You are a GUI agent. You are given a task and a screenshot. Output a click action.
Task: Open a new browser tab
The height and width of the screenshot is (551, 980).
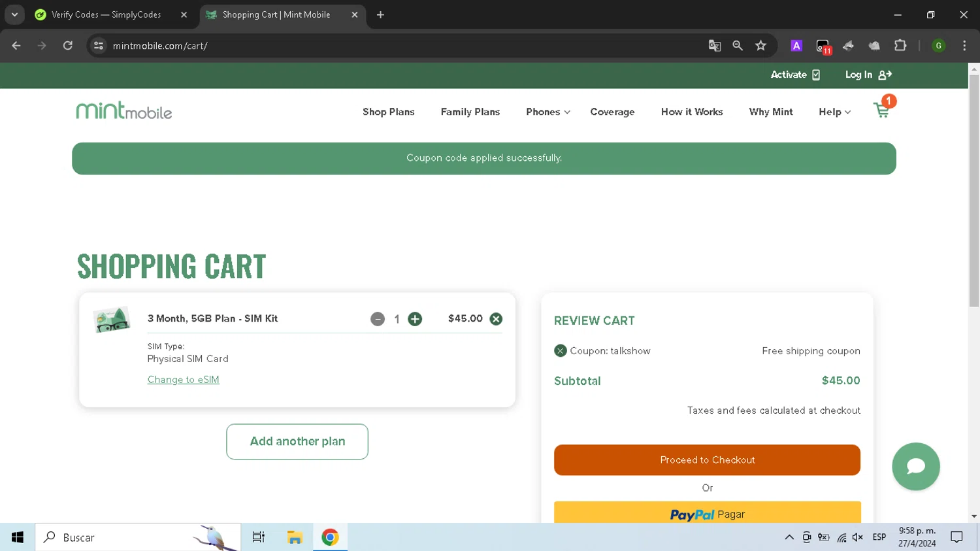click(380, 14)
